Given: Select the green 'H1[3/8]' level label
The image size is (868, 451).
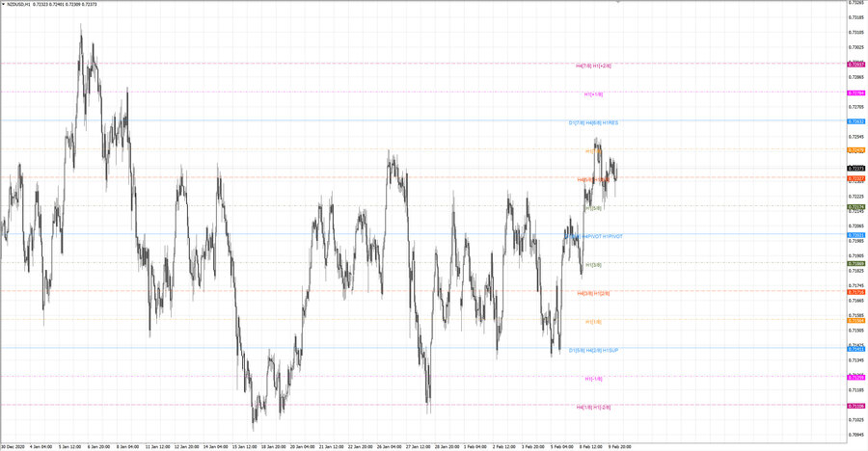Looking at the screenshot, I should (x=593, y=265).
